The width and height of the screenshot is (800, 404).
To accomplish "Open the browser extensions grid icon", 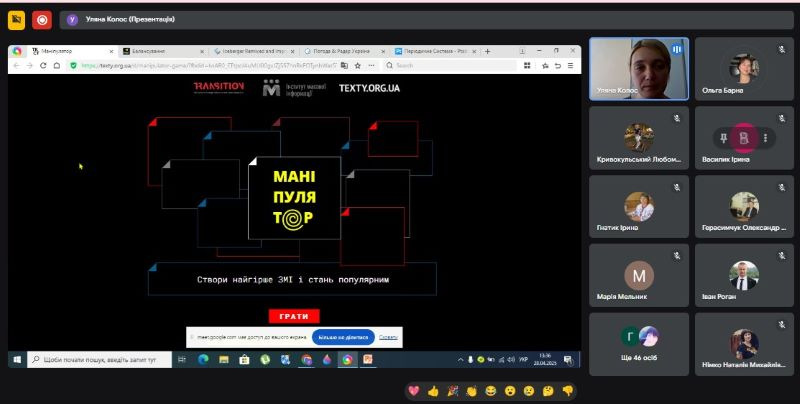I will click(x=527, y=66).
